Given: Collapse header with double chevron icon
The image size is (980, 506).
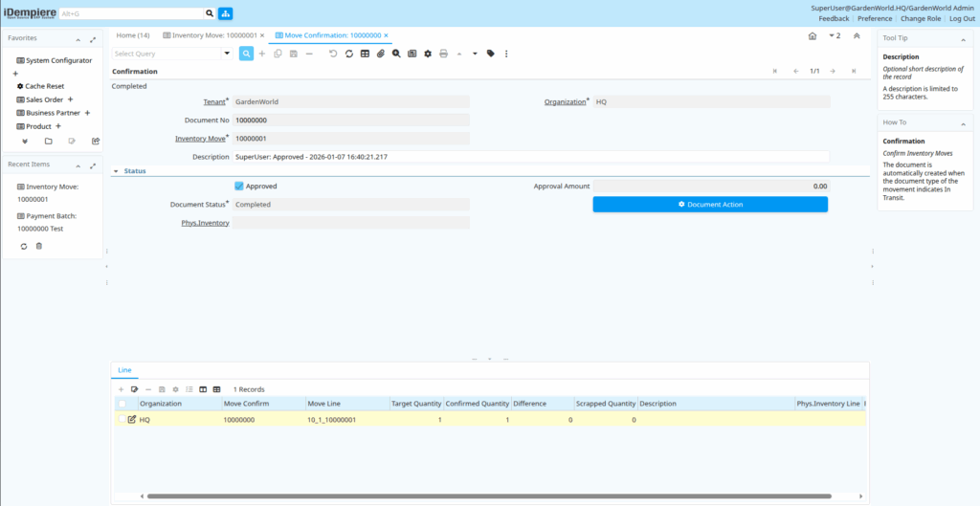Looking at the screenshot, I should pos(857,35).
